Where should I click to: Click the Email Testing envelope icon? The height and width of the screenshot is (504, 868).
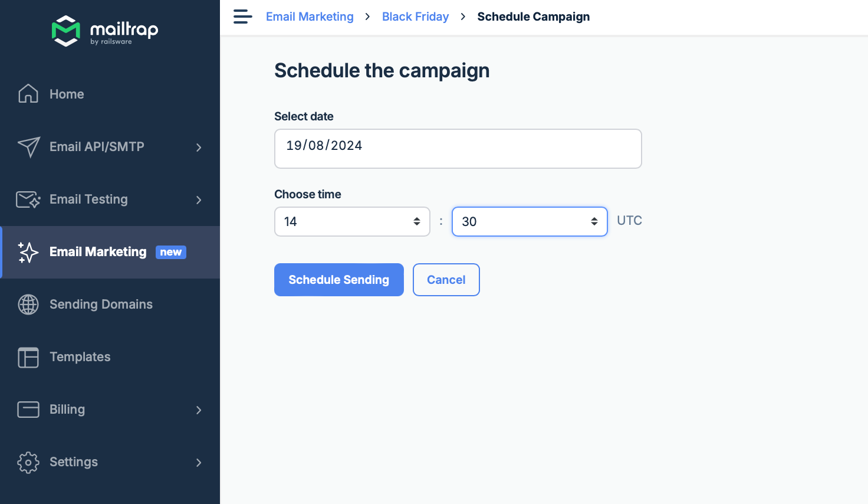coord(28,199)
